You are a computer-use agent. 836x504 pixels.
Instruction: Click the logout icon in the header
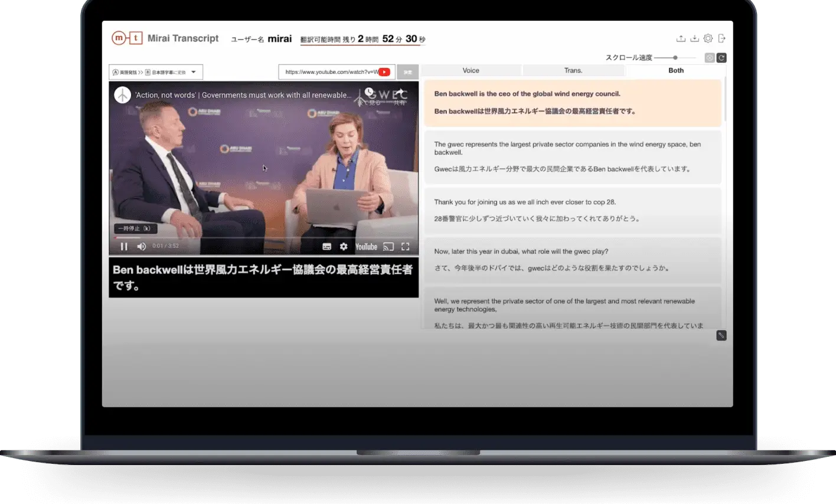click(721, 38)
